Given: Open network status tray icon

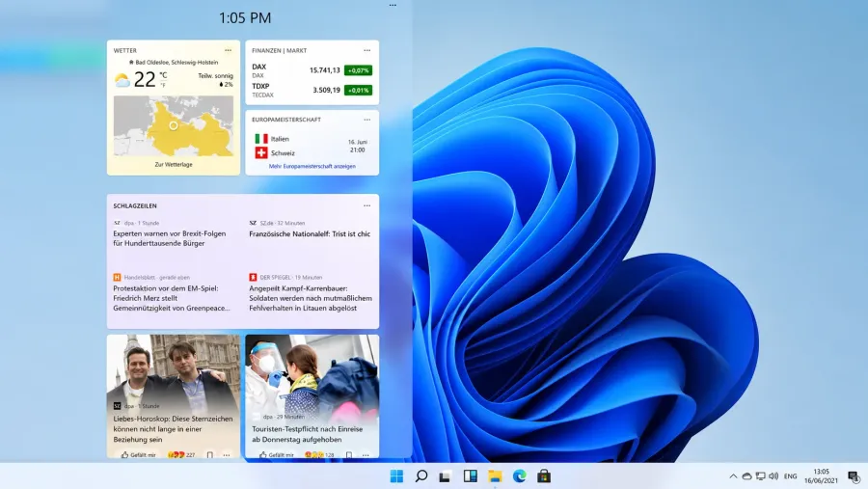Looking at the screenshot, I should [761, 476].
